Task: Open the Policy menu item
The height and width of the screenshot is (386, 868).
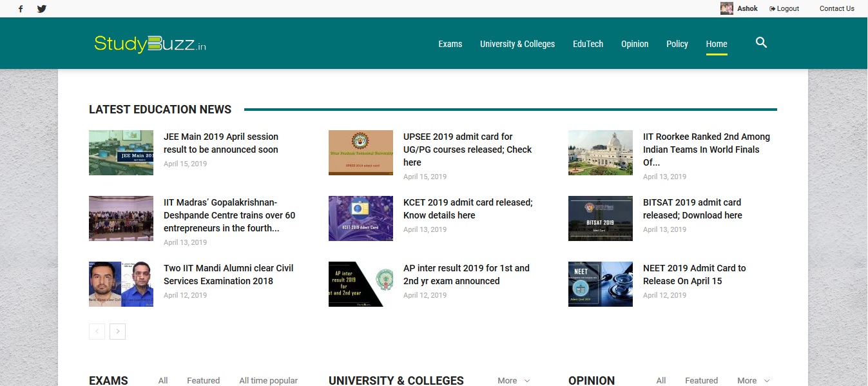Action: [677, 44]
